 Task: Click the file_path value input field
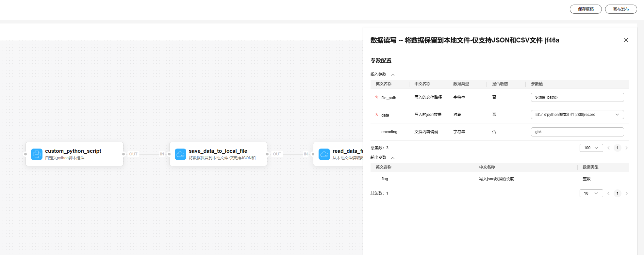pyautogui.click(x=577, y=97)
